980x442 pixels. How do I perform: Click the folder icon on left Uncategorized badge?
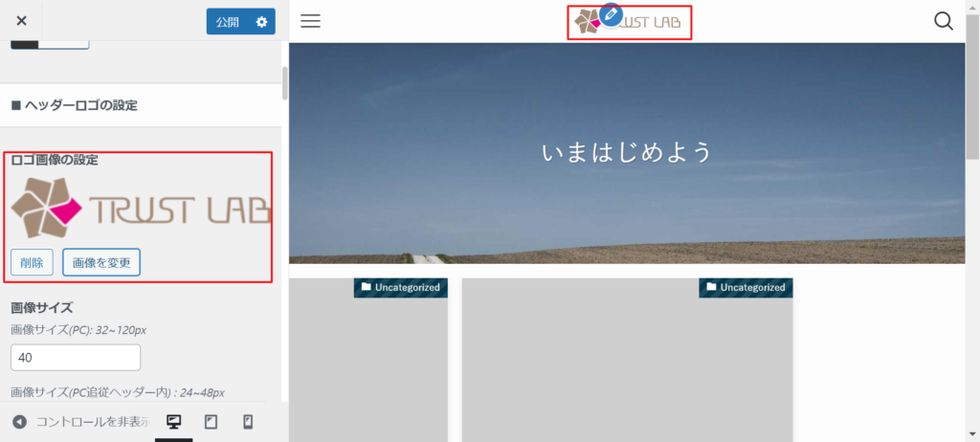367,287
